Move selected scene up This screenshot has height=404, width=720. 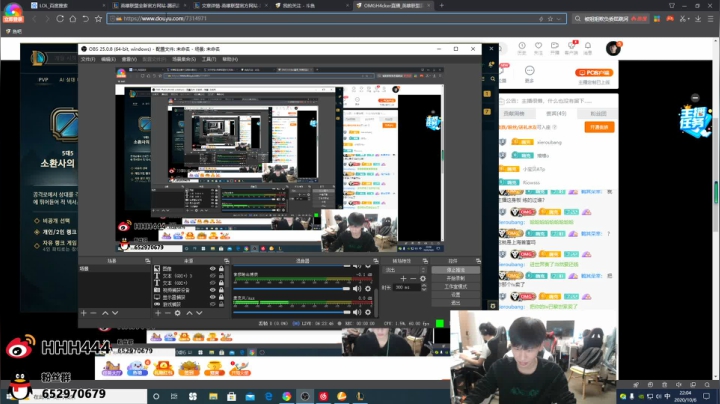105,313
